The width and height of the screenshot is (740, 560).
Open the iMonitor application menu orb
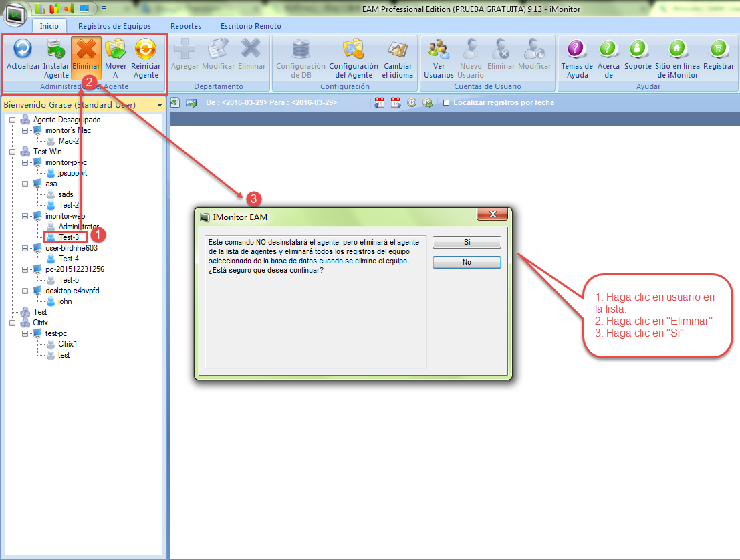pyautogui.click(x=15, y=14)
